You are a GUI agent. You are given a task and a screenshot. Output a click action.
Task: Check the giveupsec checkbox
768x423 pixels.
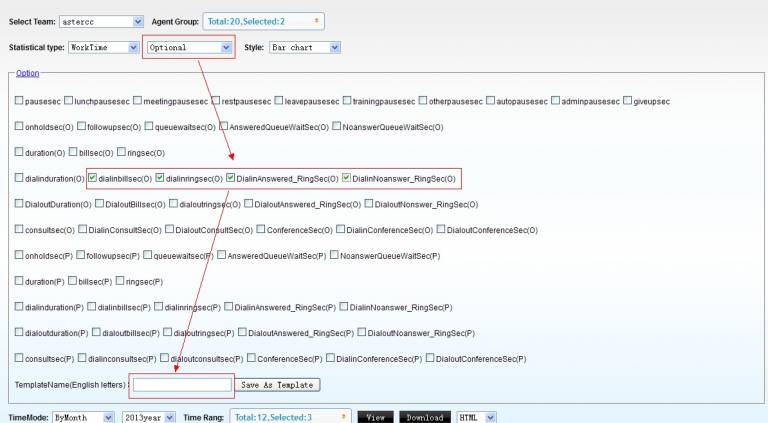(627, 100)
